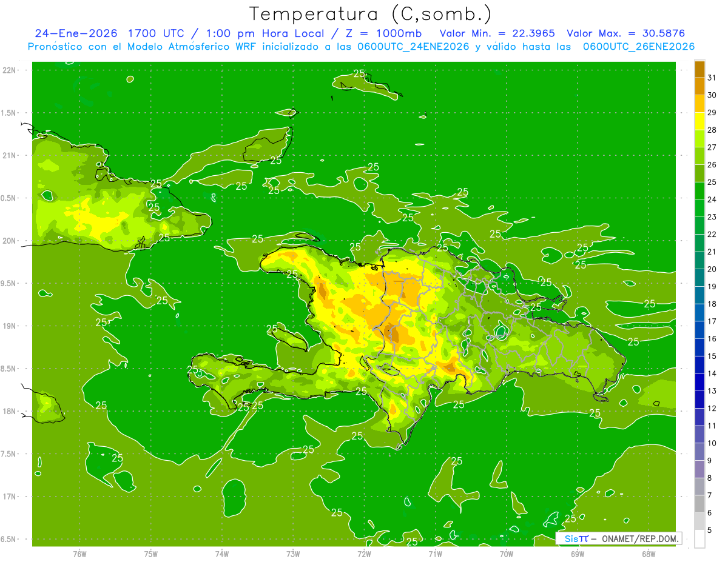Click the "71W" longitude axis label
This screenshot has width=728, height=562.
435,554
